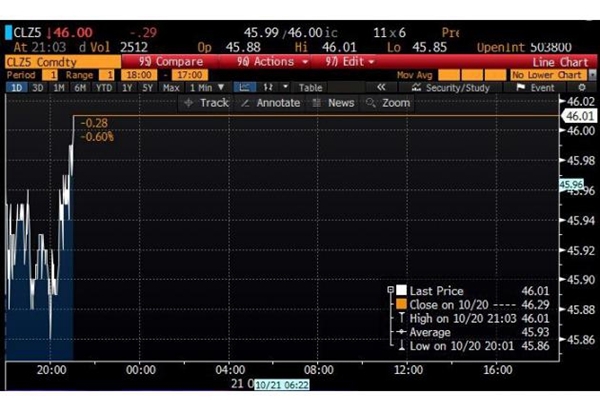Open the Actions dropdown menu

(272, 62)
